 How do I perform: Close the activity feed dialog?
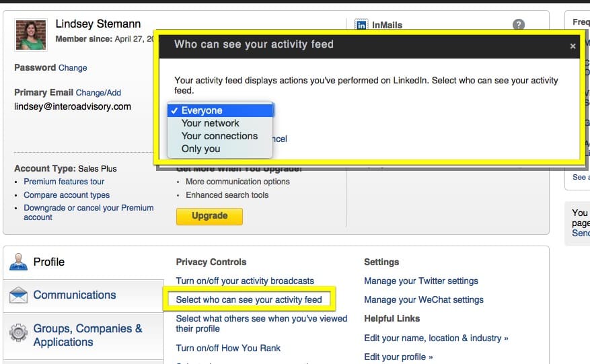coord(573,46)
